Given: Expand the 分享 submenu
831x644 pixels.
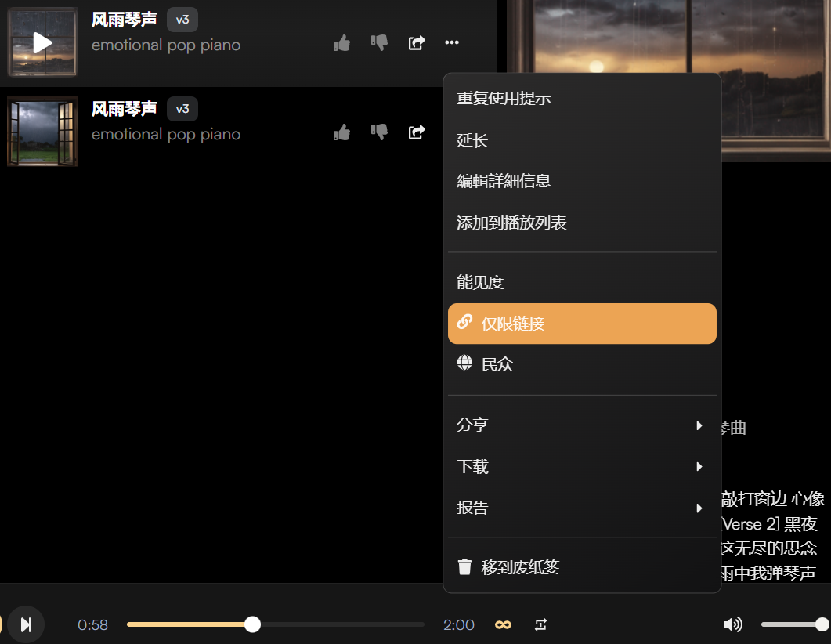Looking at the screenshot, I should [x=581, y=425].
